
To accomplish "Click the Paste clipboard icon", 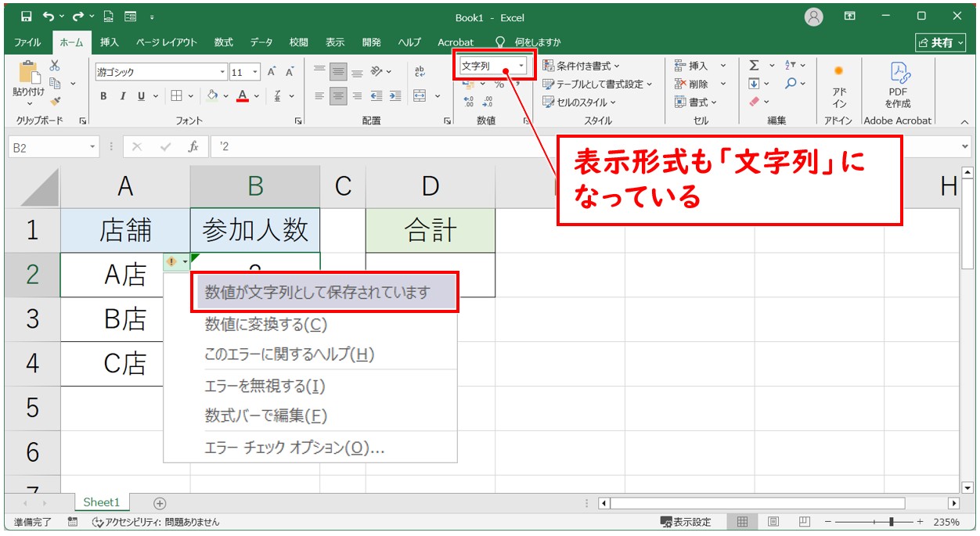I will point(29,72).
